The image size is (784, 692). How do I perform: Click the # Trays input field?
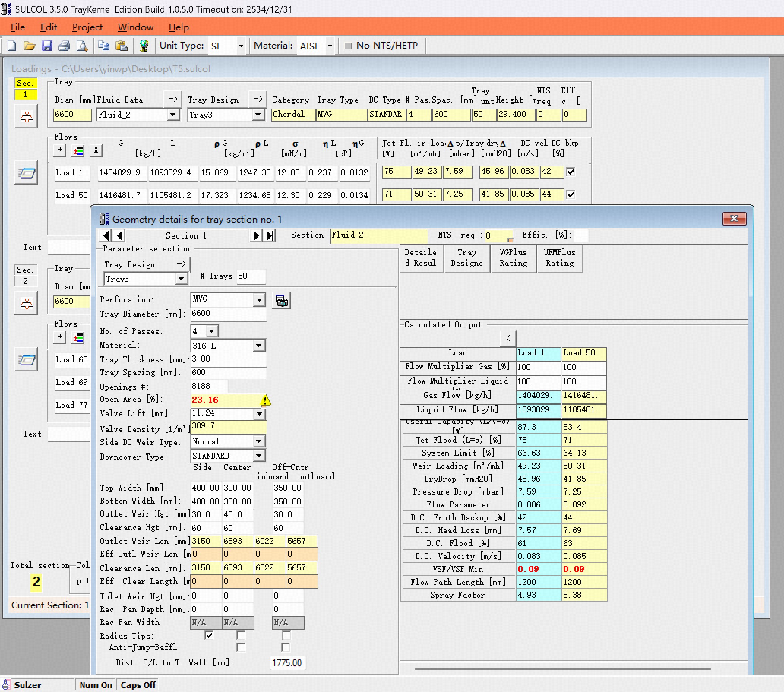point(251,276)
